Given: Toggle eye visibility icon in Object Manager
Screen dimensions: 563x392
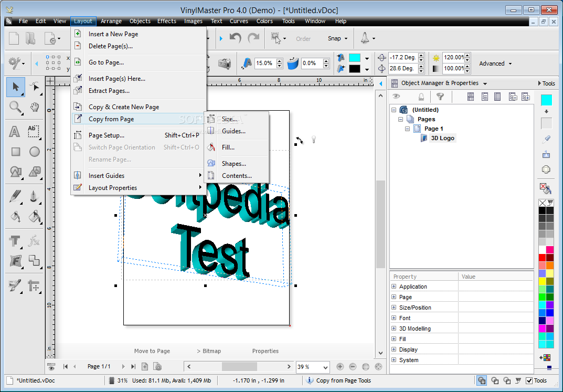Looking at the screenshot, I should pos(396,96).
